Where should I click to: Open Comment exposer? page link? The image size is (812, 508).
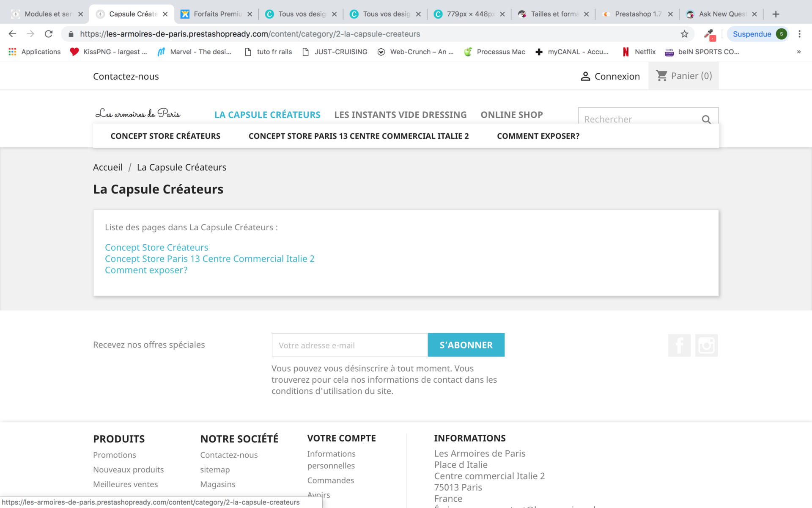146,270
